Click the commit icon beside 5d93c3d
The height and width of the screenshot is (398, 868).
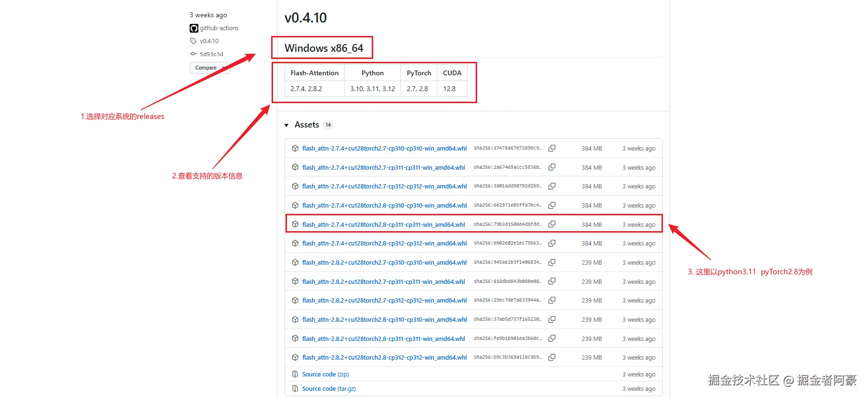193,54
